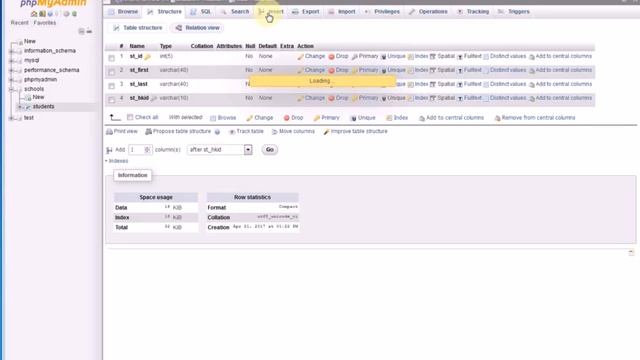640x360 pixels.
Task: Open the SQL tab
Action: pyautogui.click(x=201, y=11)
